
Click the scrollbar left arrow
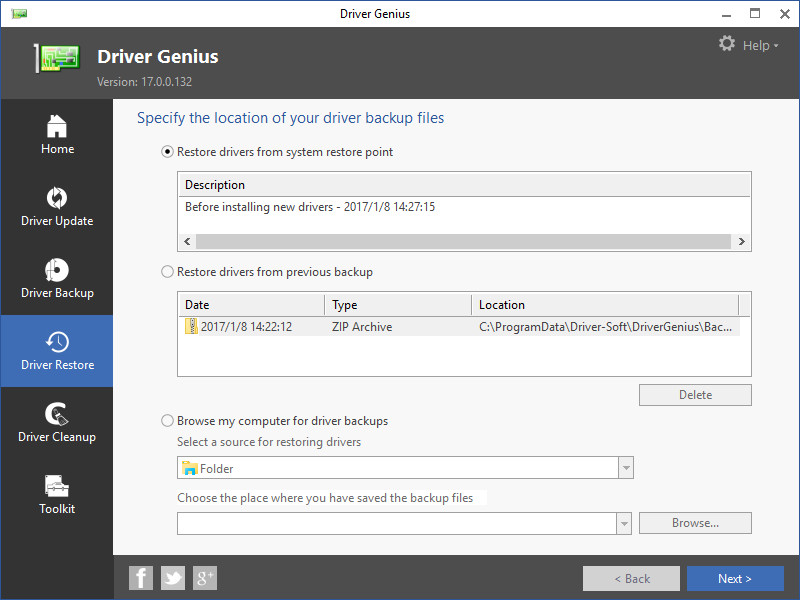click(x=187, y=241)
